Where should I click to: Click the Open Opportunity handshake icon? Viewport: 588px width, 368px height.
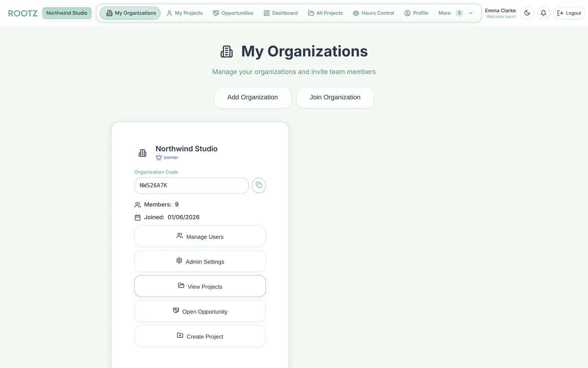pyautogui.click(x=176, y=310)
